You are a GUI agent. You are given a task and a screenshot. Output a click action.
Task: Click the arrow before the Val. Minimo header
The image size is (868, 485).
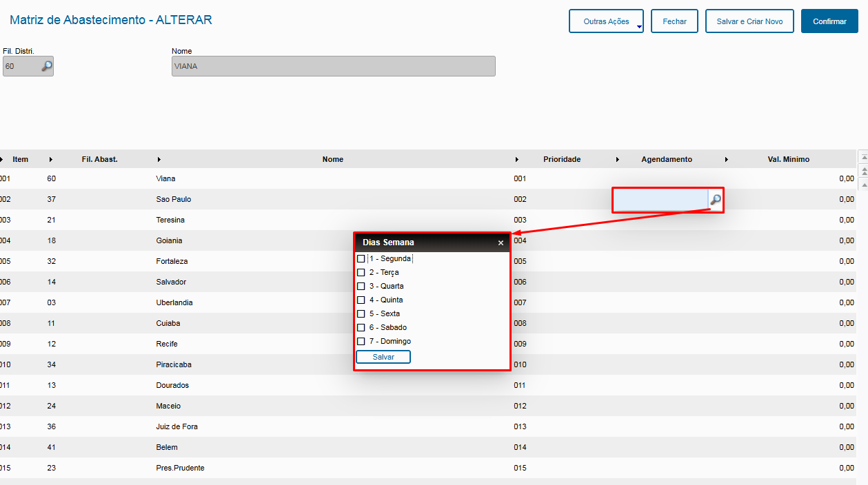click(x=727, y=160)
